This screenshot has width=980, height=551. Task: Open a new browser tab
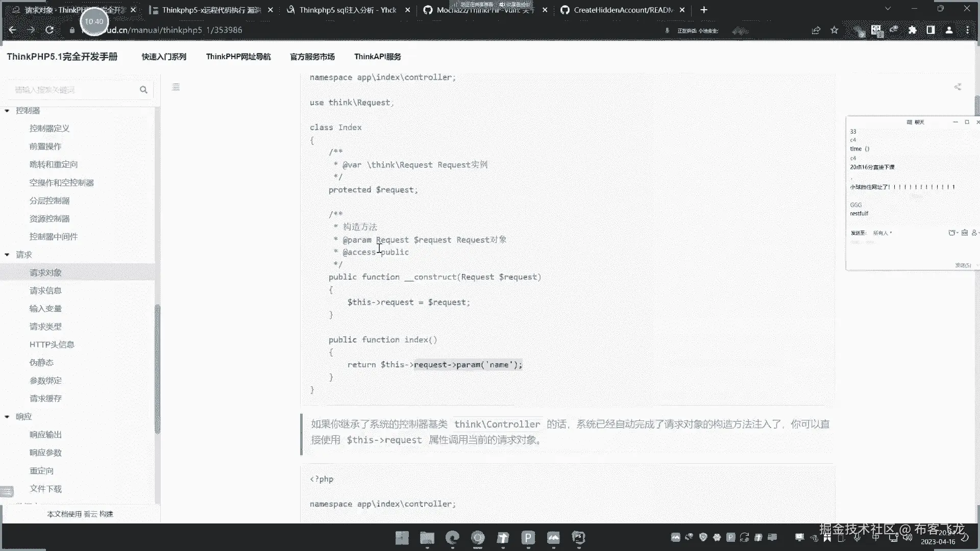[x=704, y=10]
